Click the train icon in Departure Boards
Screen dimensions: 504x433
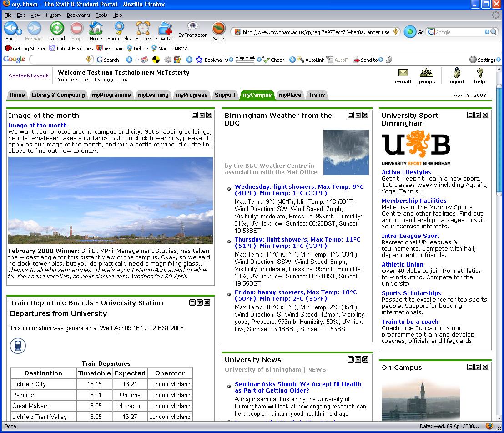tap(18, 346)
